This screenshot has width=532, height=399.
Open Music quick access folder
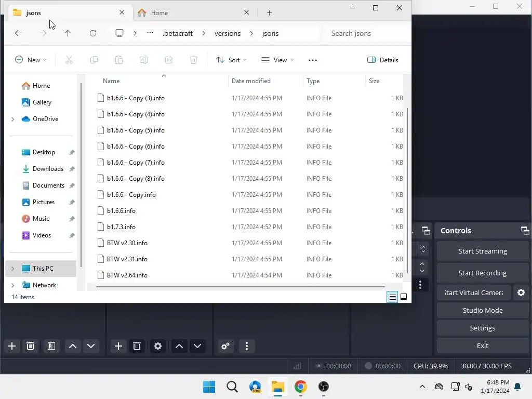(x=41, y=219)
